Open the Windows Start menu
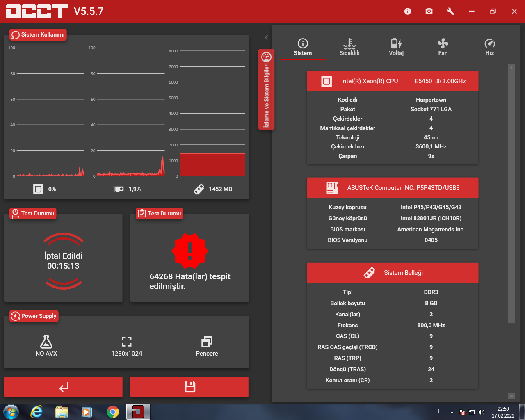Image resolution: width=525 pixels, height=420 pixels. [x=11, y=412]
